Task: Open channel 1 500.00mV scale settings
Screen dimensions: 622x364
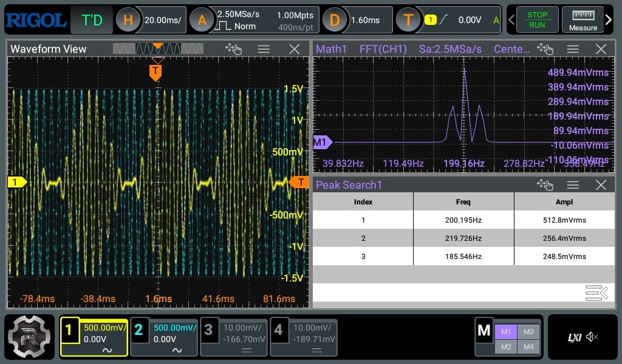Action: tap(104, 328)
